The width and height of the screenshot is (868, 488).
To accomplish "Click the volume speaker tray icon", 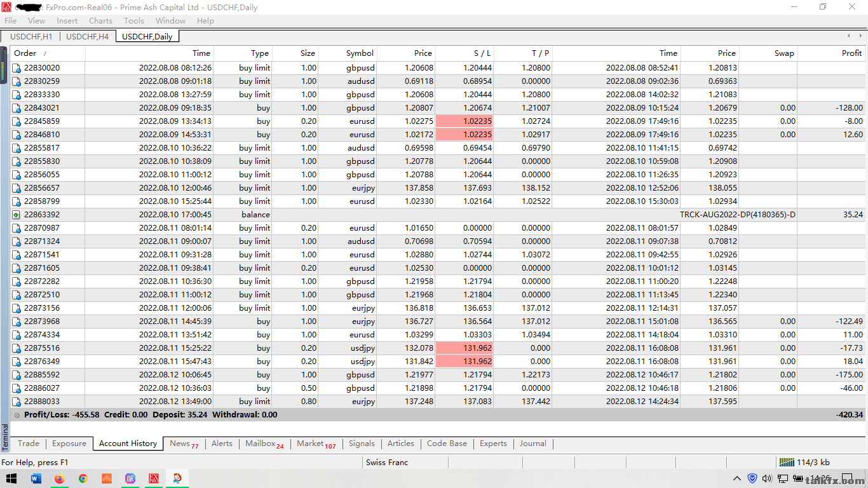I will (767, 478).
